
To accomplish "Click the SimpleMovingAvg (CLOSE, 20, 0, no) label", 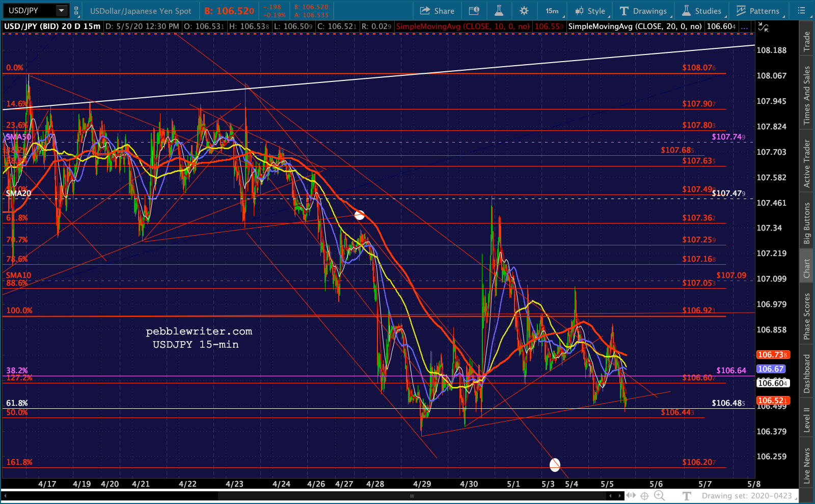I will [x=635, y=26].
